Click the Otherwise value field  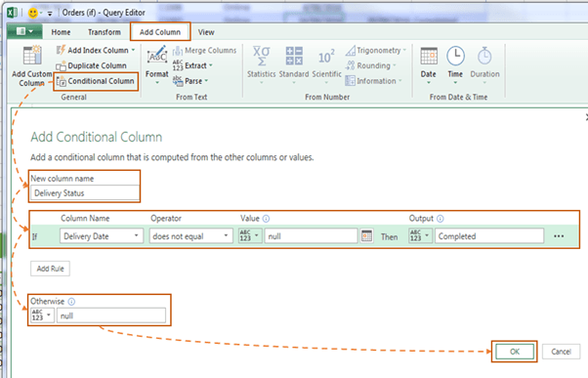tap(111, 315)
